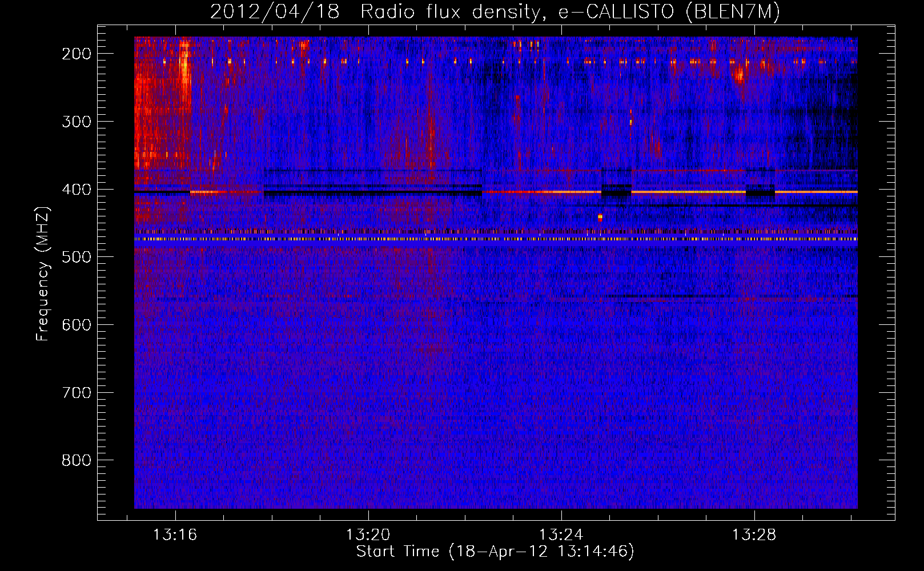Image resolution: width=924 pixels, height=571 pixels.
Task: Click the 13:24 time tick label
Action: click(561, 534)
